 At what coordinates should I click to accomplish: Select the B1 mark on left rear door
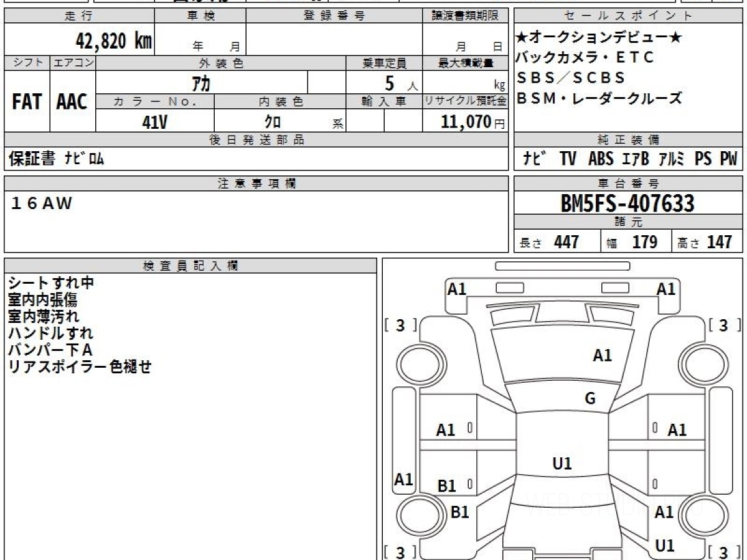tap(446, 487)
